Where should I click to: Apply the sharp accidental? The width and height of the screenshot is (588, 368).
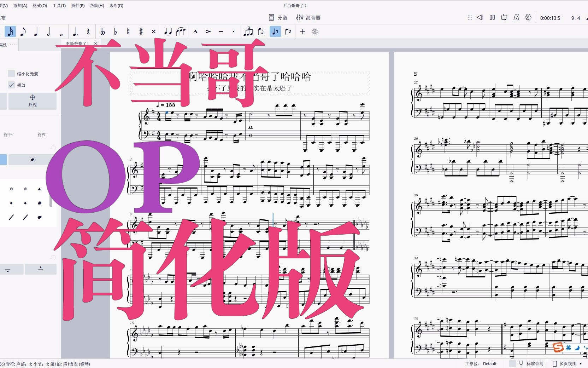pos(141,31)
